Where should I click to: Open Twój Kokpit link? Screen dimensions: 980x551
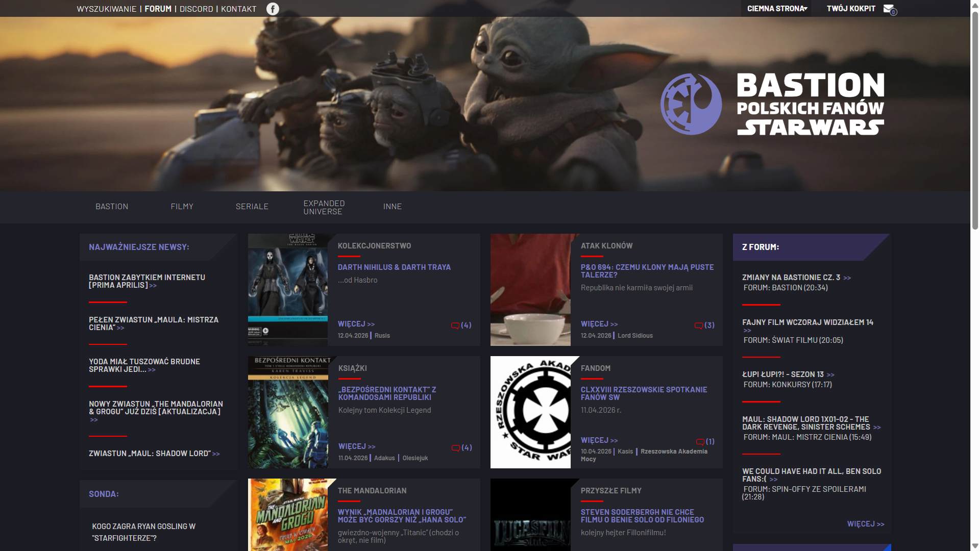point(851,9)
